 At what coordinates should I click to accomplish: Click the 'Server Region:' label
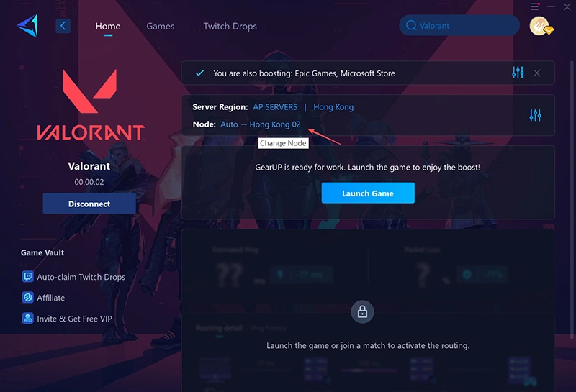pyautogui.click(x=220, y=106)
